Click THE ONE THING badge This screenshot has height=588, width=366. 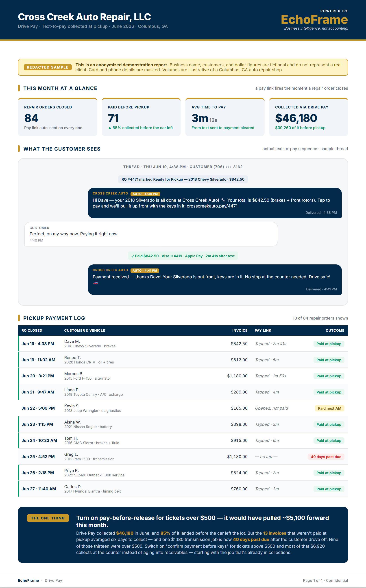click(48, 518)
